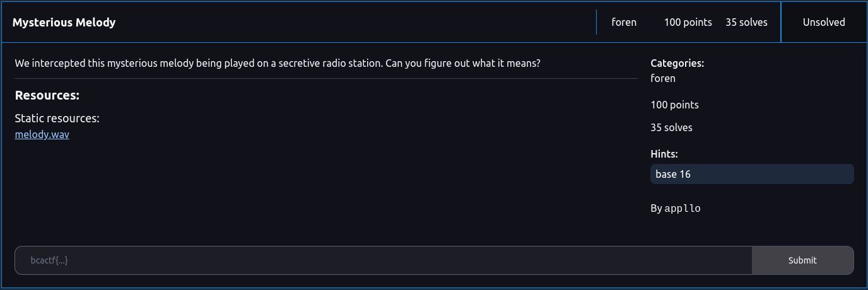Download the melody.wav file
The width and height of the screenshot is (868, 290).
(42, 134)
